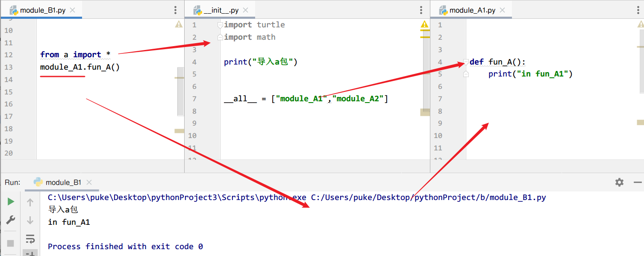Collapse import math fold end marker

220,38
